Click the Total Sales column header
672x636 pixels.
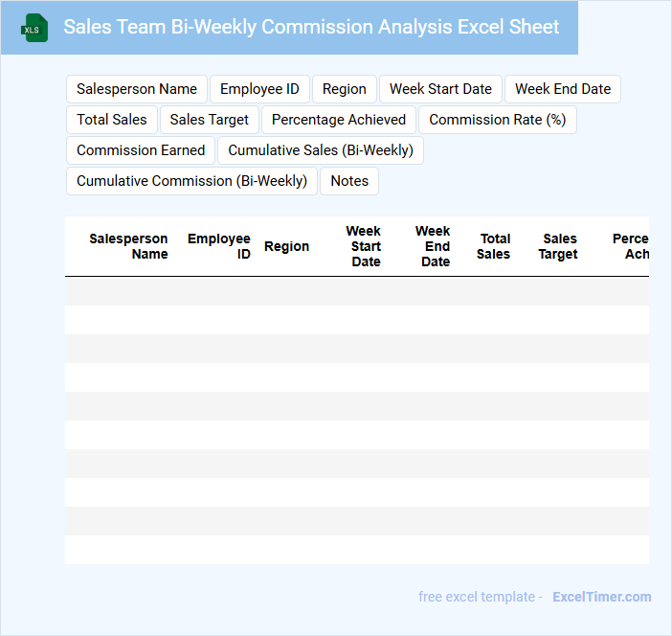[x=494, y=246]
